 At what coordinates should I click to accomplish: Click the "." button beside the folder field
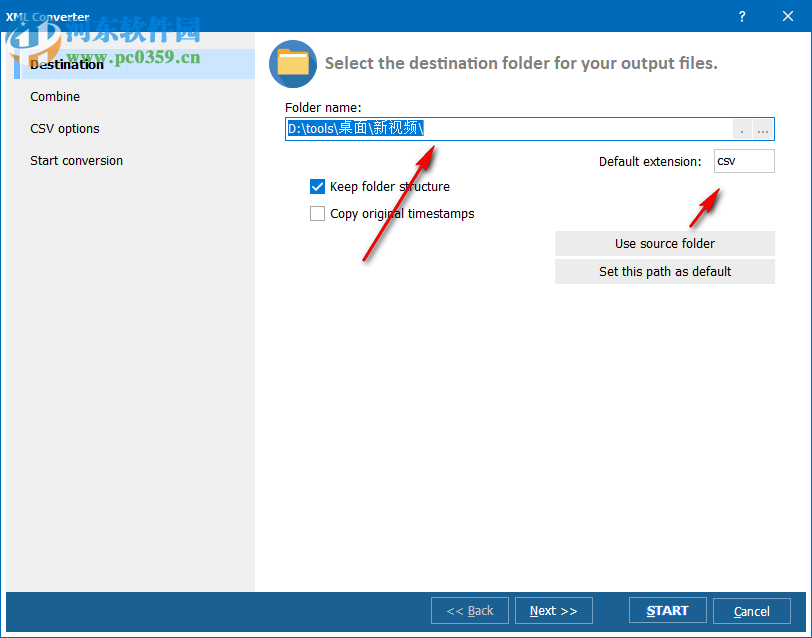(x=741, y=129)
